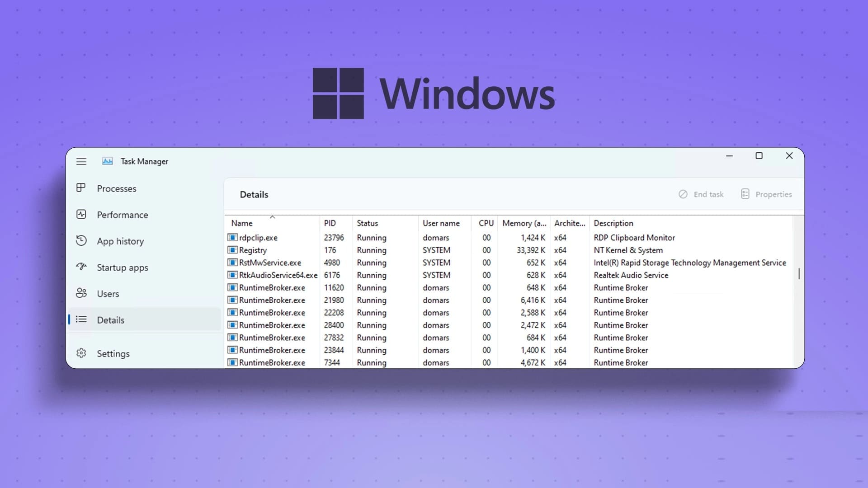Sort by the Memory column header
Screen dimensions: 868x488
pyautogui.click(x=524, y=223)
